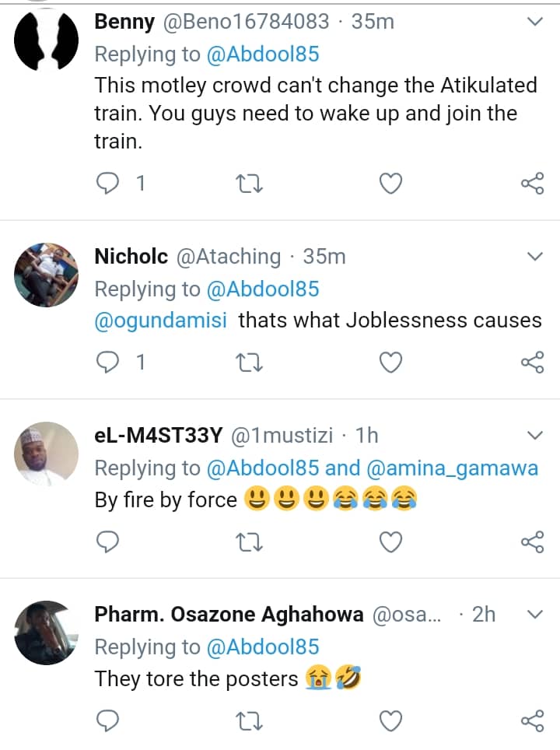Share Benny's tweet

(x=531, y=184)
